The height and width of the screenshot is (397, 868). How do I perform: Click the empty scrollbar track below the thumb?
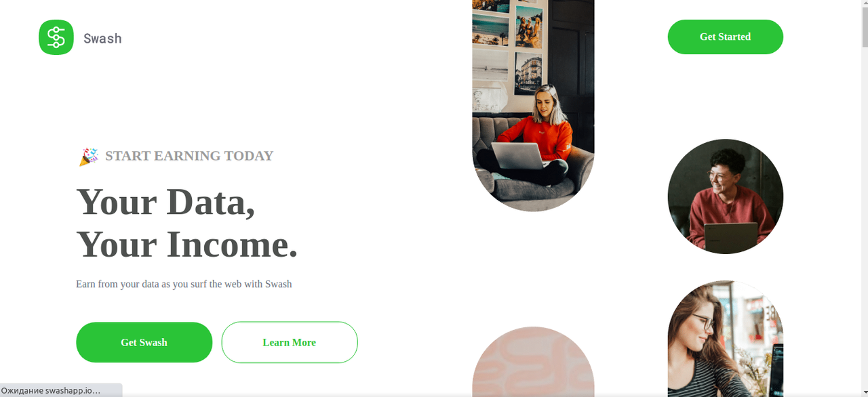[864, 217]
